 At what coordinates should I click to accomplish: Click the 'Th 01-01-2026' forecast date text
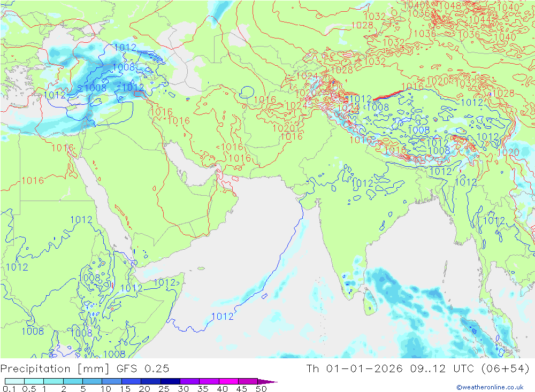[355, 368]
